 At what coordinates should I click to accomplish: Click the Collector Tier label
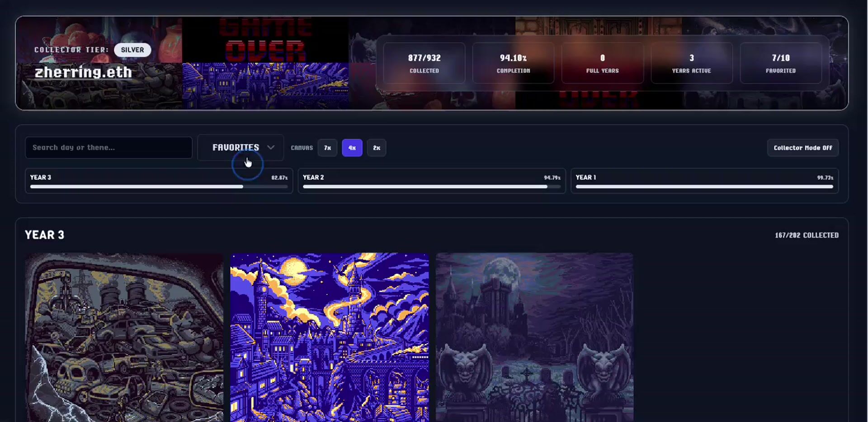click(x=71, y=50)
